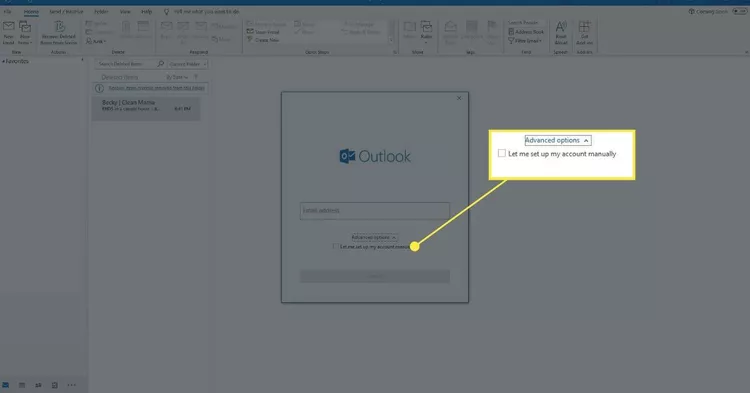Open the Tasks icon in navigation bar

click(55, 385)
